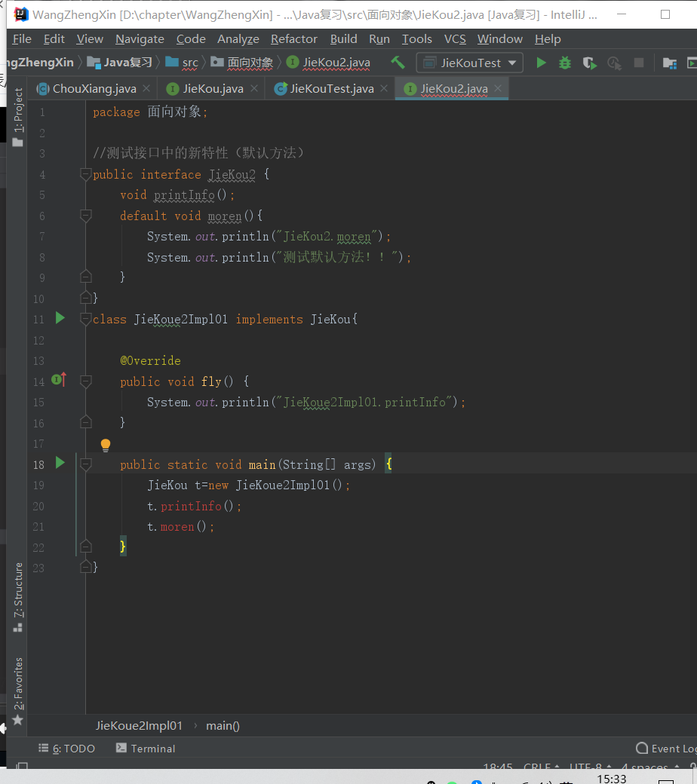The width and height of the screenshot is (697, 784).
Task: Click the 15:33 system clock
Action: [x=612, y=779]
